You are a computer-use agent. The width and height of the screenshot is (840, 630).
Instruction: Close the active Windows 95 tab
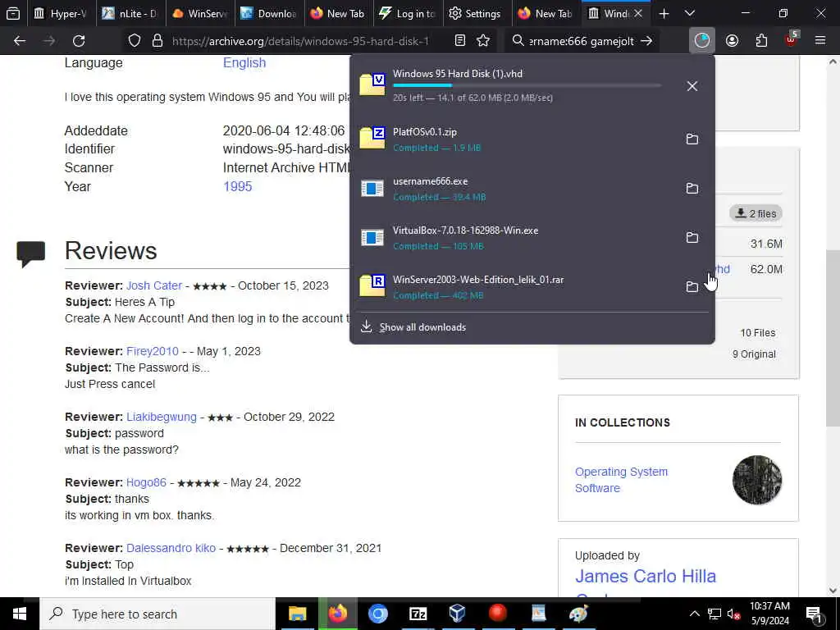(x=638, y=13)
